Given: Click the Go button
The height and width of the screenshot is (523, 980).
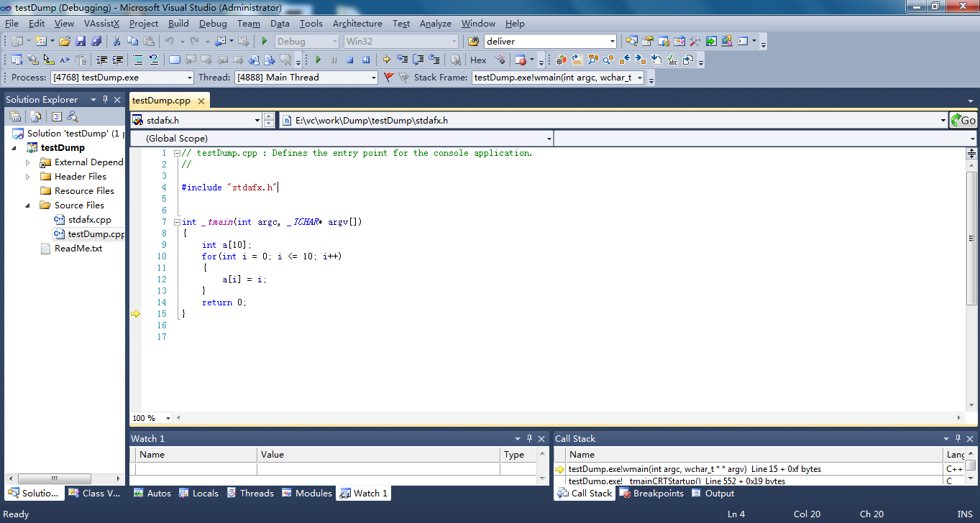Looking at the screenshot, I should [963, 120].
